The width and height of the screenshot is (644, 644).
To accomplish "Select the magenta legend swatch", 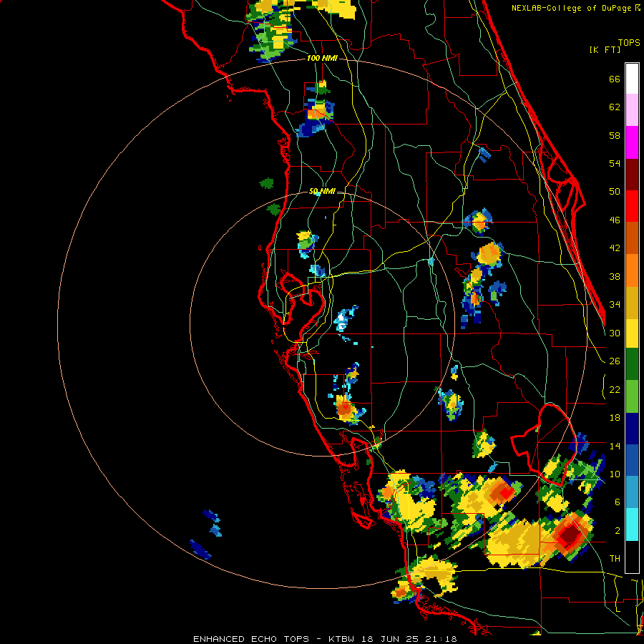I will tap(632, 142).
